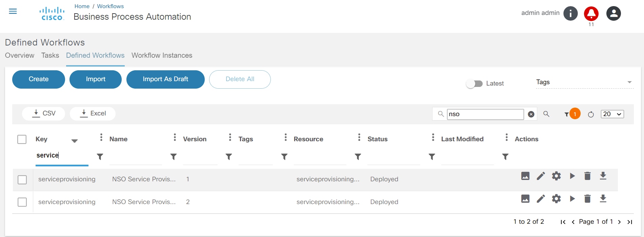
Task: Clear the nso search text
Action: tap(531, 114)
